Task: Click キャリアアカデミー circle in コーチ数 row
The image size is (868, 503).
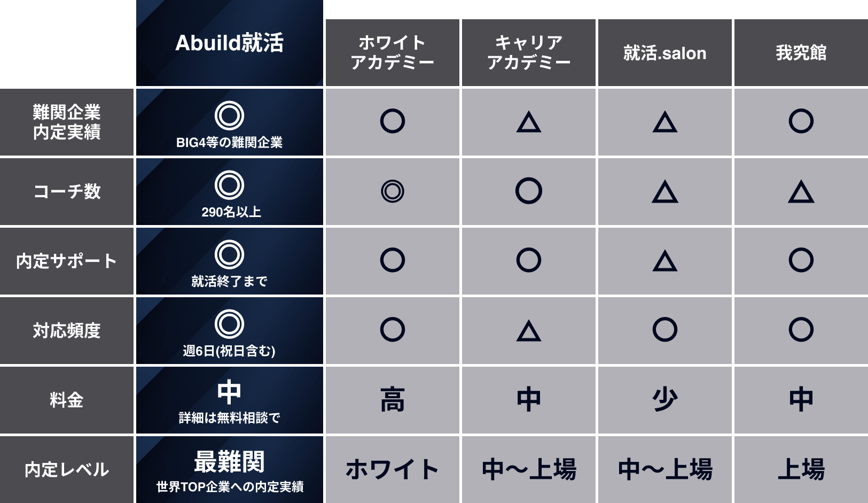Action: tap(529, 191)
